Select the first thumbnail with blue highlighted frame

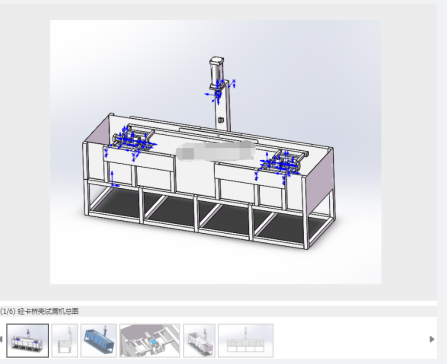coord(28,340)
